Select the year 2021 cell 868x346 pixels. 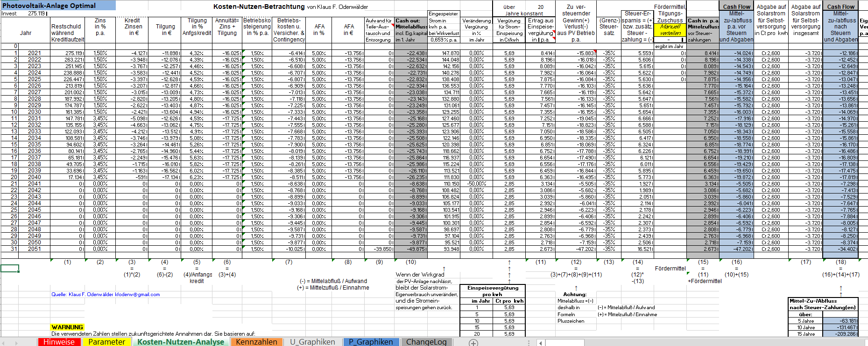point(34,53)
